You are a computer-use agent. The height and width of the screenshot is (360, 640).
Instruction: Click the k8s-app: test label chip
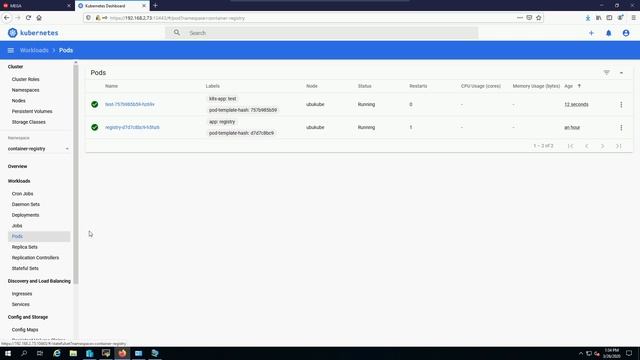click(222, 99)
